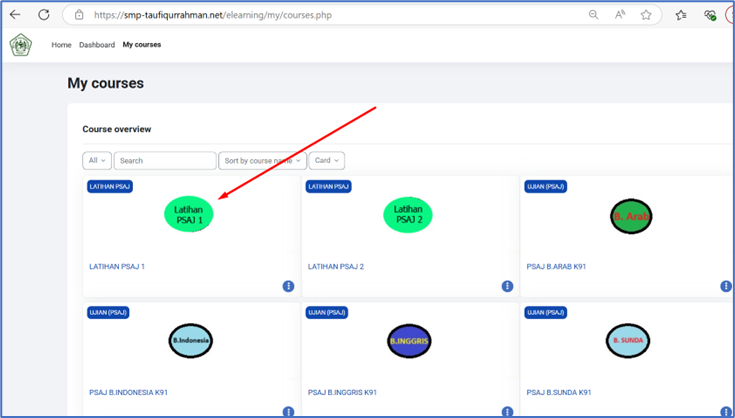Open the options icon on LATIHAN PSAJ 1 card
735x418 pixels.
coord(288,286)
